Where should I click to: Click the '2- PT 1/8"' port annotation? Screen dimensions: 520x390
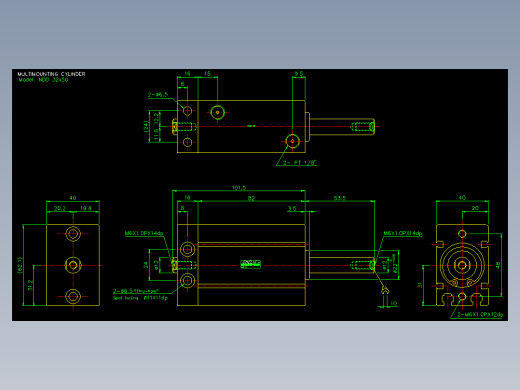(x=300, y=163)
